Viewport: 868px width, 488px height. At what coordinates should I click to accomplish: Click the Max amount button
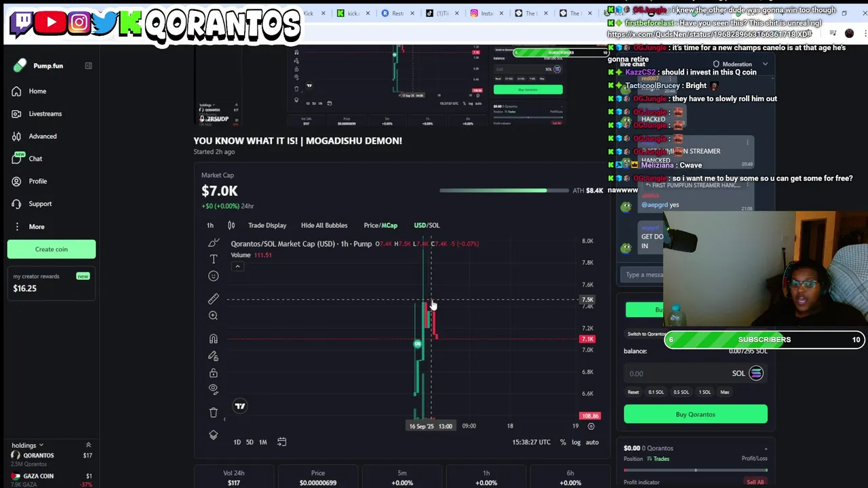click(725, 392)
